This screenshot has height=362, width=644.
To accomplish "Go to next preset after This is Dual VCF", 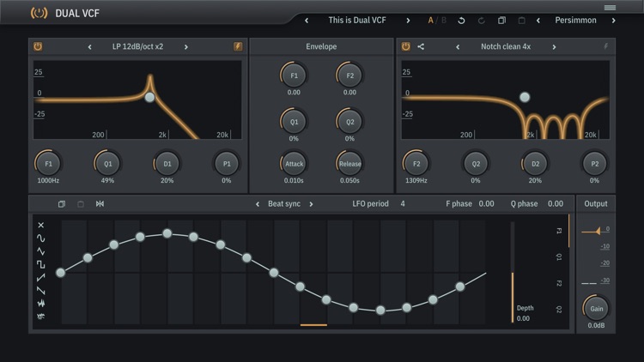I will click(x=408, y=21).
